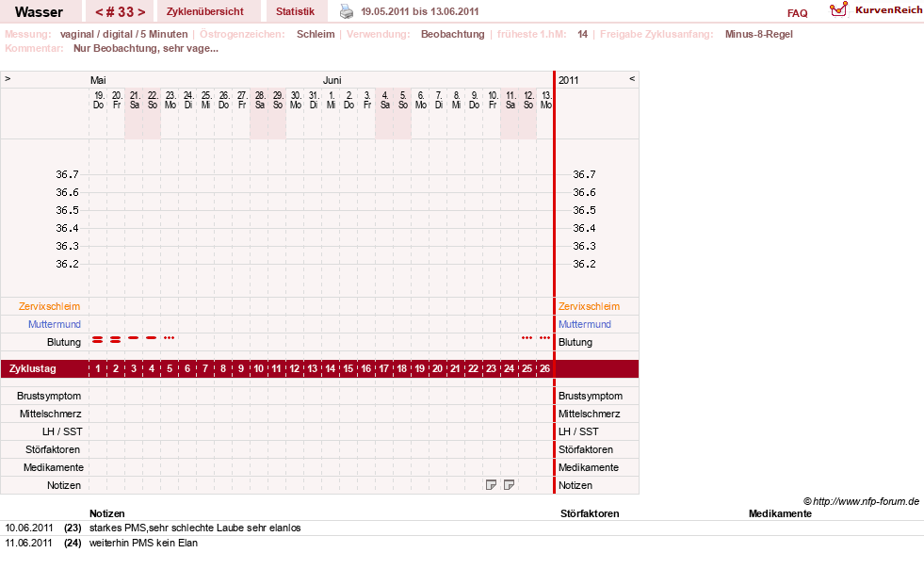
Task: Click cycle number #33
Action: [121, 12]
